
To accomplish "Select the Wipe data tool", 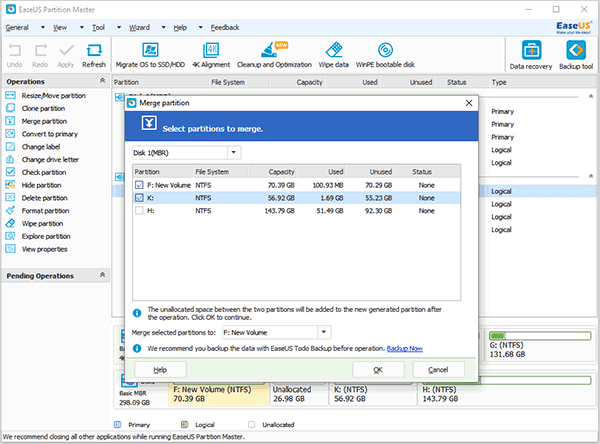I will coord(333,55).
